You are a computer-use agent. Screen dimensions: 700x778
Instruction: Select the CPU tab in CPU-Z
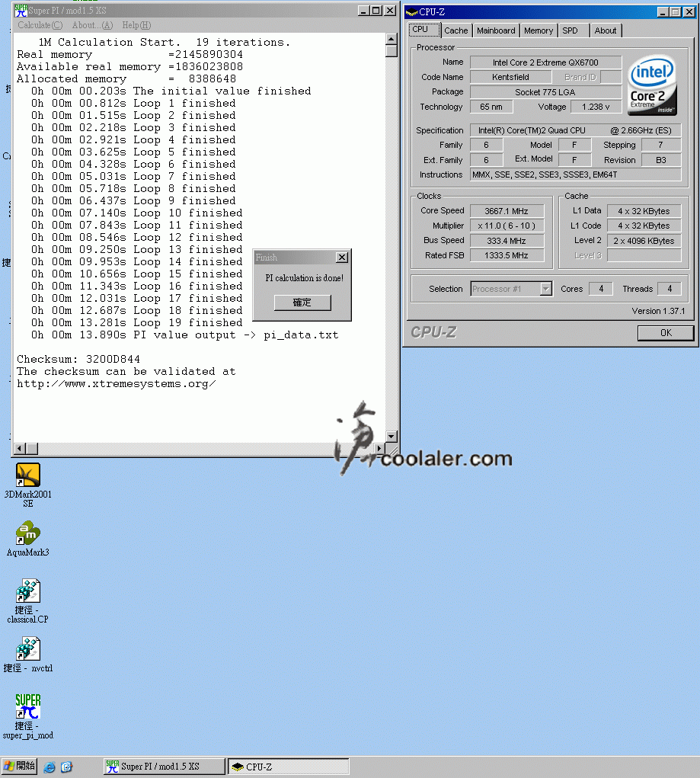(x=424, y=30)
